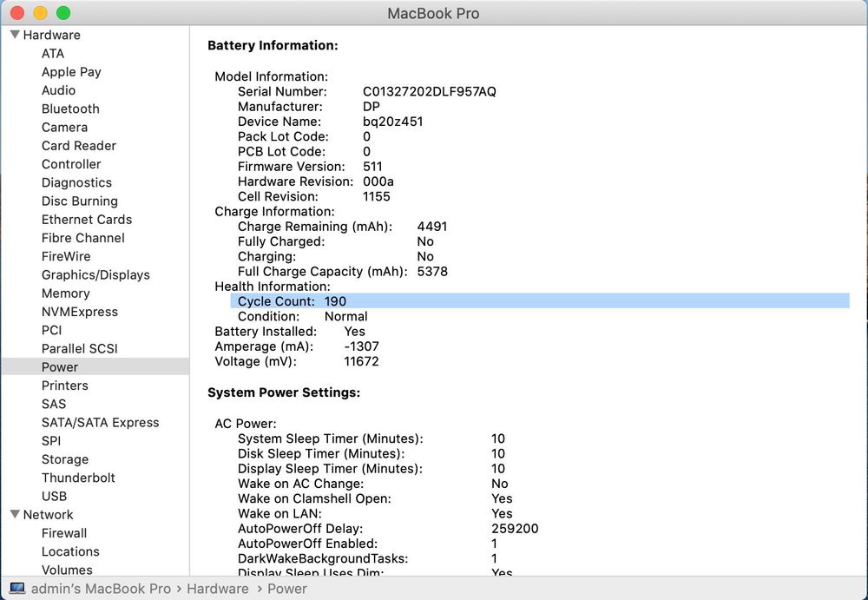Collapse the Network section disclosure triangle

point(15,514)
